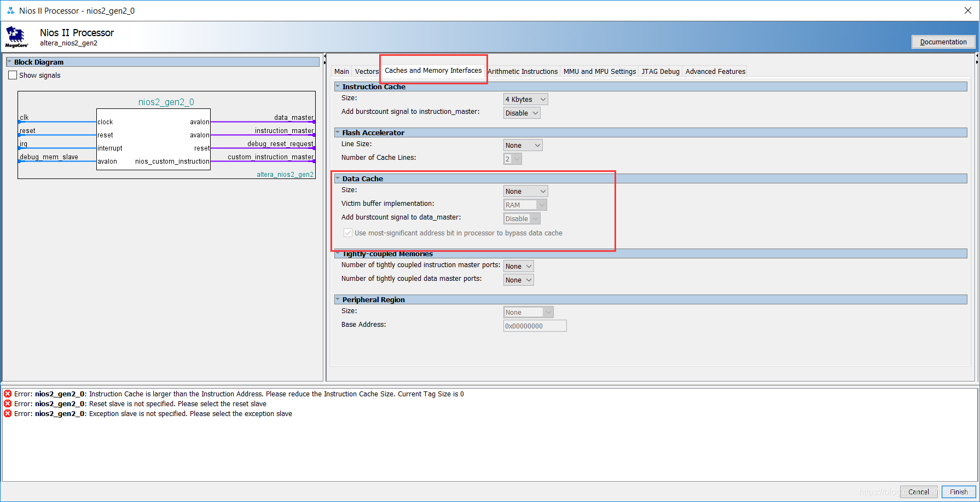This screenshot has height=502, width=980.
Task: Click the error icon for Exception slave message
Action: coord(8,414)
